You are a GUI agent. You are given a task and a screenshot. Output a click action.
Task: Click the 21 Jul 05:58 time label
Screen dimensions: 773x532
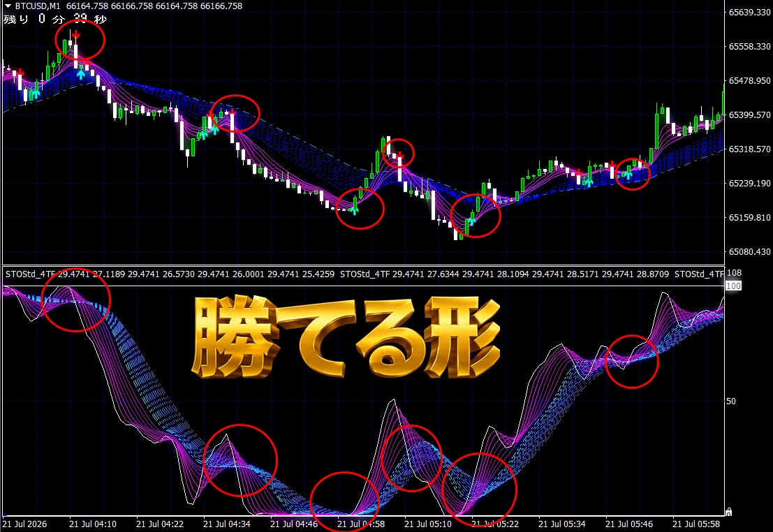[x=696, y=524]
